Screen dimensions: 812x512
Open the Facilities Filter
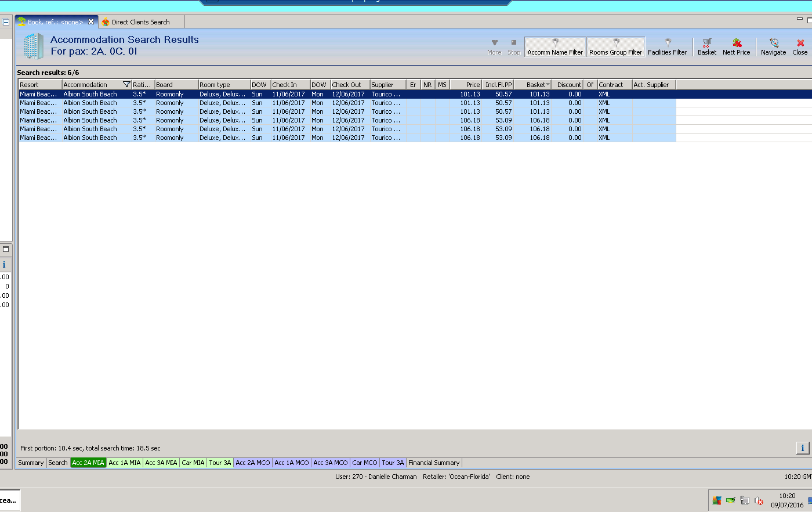(667, 46)
